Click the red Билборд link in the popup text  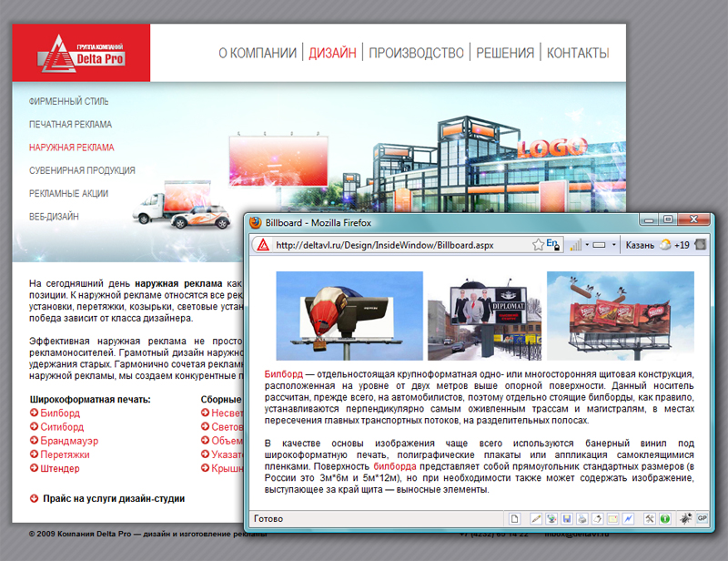tap(282, 374)
